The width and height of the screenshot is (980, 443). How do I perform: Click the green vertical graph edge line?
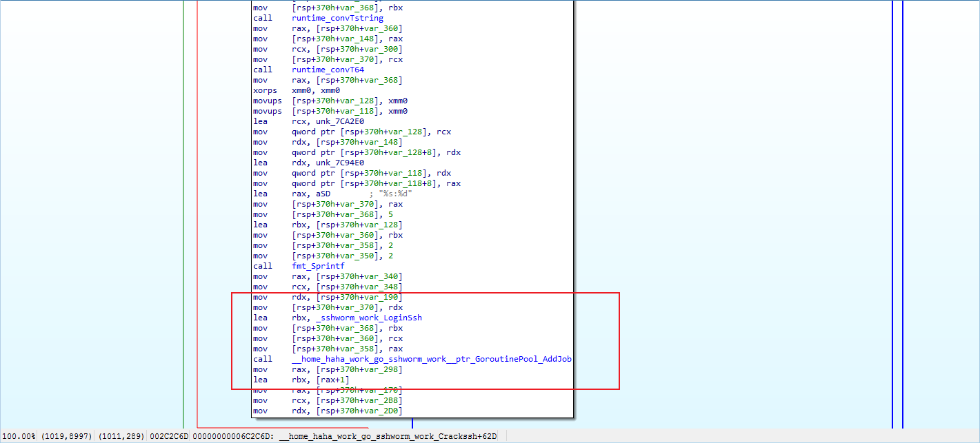coord(183,207)
